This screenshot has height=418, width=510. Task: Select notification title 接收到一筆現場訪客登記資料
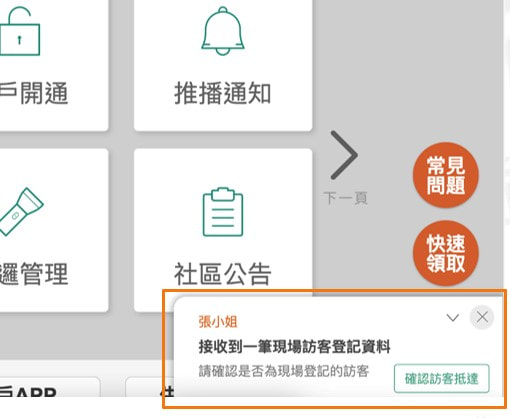pyautogui.click(x=294, y=347)
